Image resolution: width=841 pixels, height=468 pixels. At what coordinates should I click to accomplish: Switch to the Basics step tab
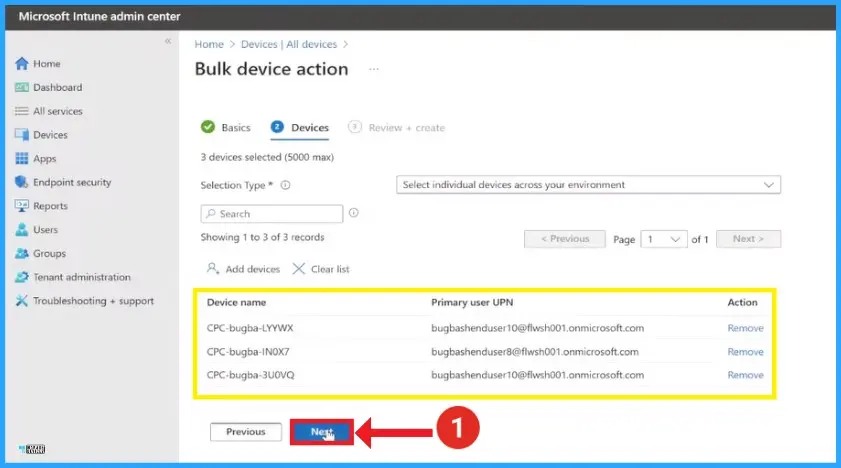pyautogui.click(x=226, y=128)
